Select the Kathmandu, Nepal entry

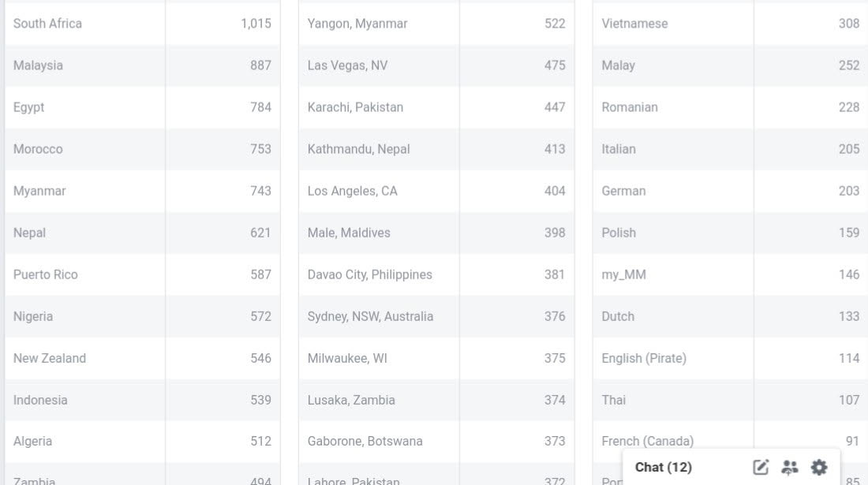coord(359,149)
